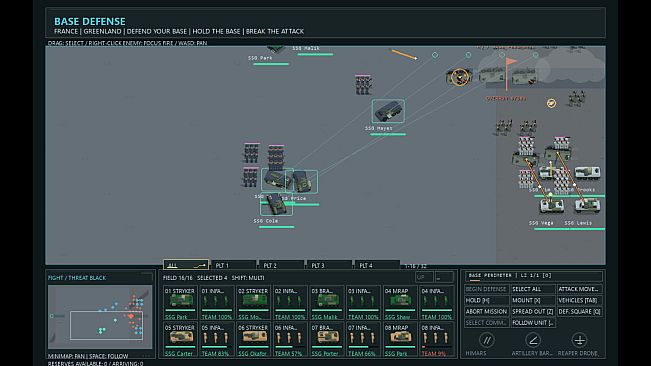Image resolution: width=651 pixels, height=366 pixels.
Task: Click inside the minimap to pan view
Action: click(x=100, y=317)
